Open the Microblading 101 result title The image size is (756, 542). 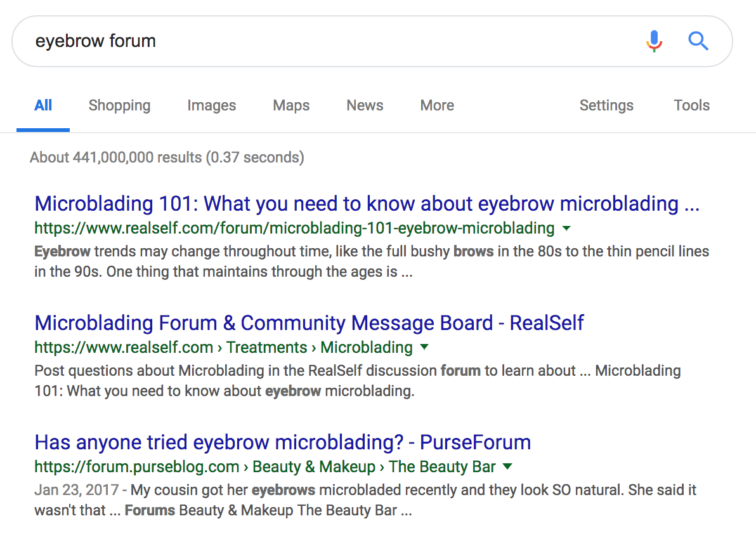pyautogui.click(x=367, y=204)
